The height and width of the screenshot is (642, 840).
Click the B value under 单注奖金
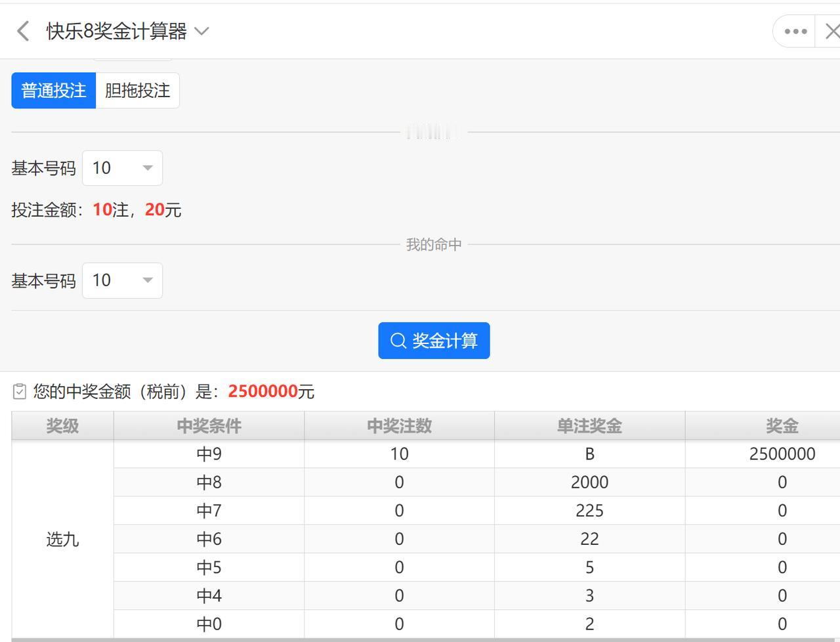(589, 454)
